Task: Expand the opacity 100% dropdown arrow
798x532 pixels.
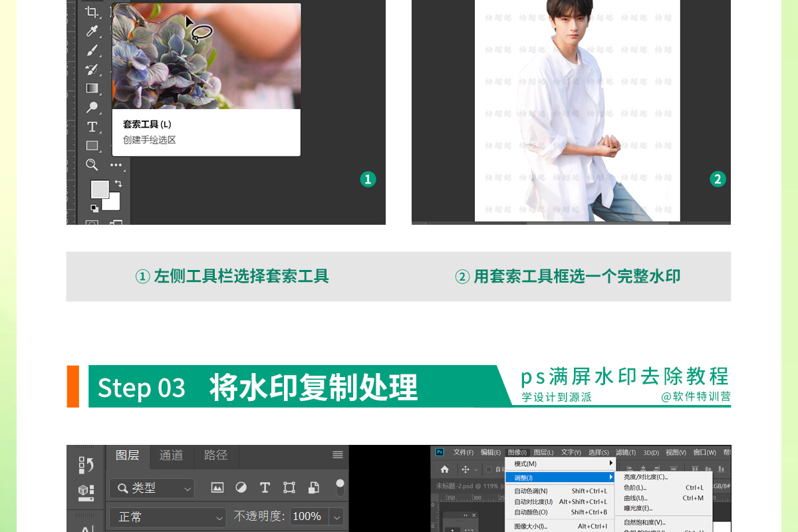Action: coord(336,517)
